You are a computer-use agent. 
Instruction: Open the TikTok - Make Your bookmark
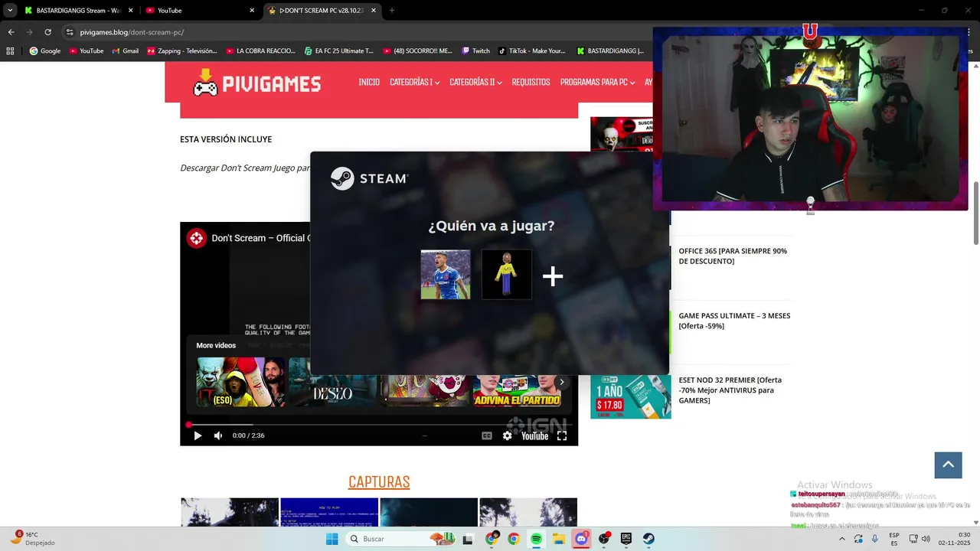tap(532, 51)
